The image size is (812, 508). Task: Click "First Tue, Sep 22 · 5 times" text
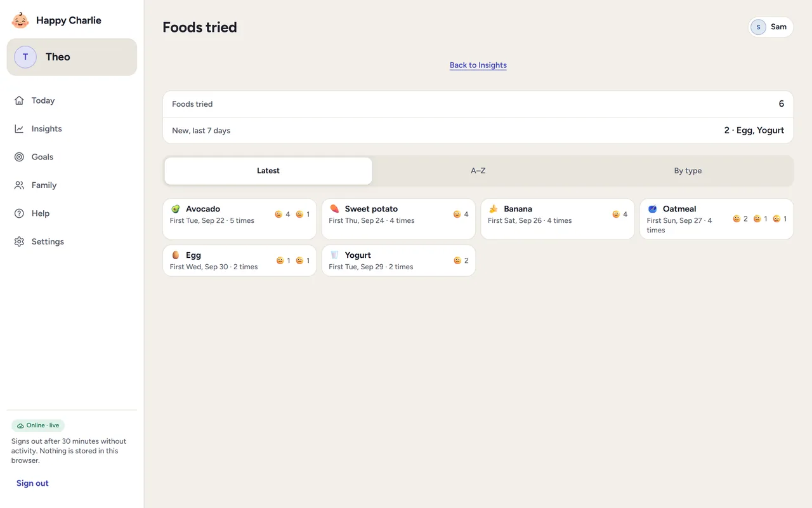[x=212, y=221]
